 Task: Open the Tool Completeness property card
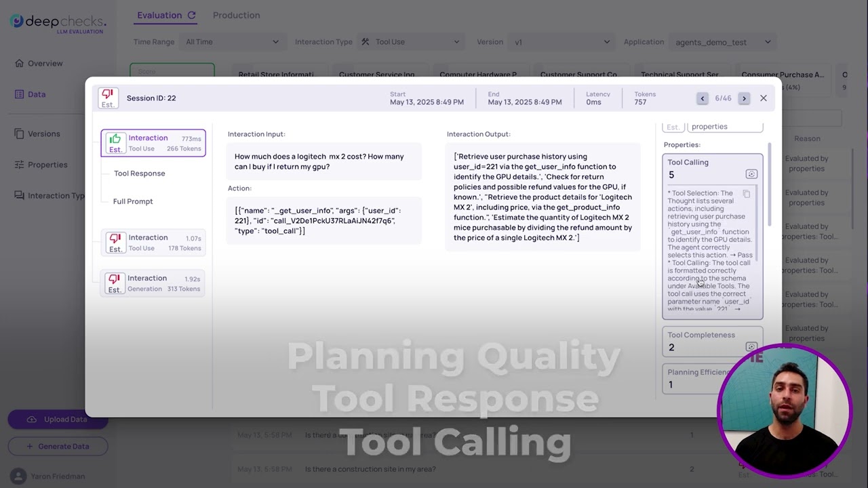pos(713,342)
